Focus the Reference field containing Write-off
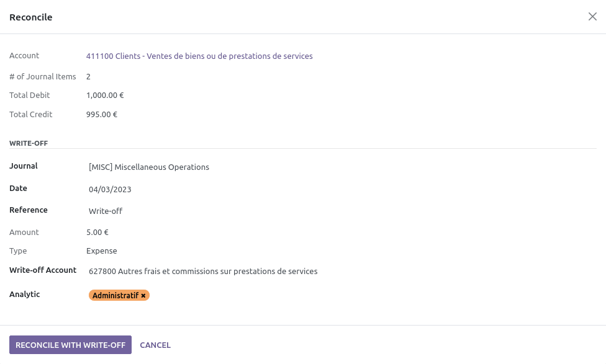Image resolution: width=606 pixels, height=364 pixels. (x=342, y=211)
